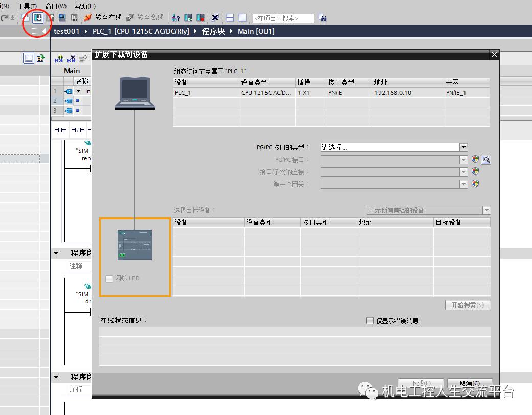The width and height of the screenshot is (532, 415).
Task: Check the 仅显示错误消息 checkbox
Action: 370,320
